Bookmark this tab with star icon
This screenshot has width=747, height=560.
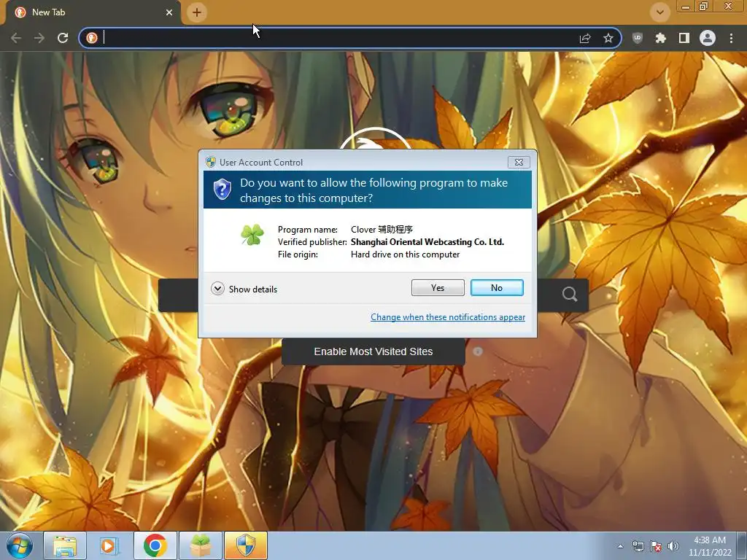(608, 38)
